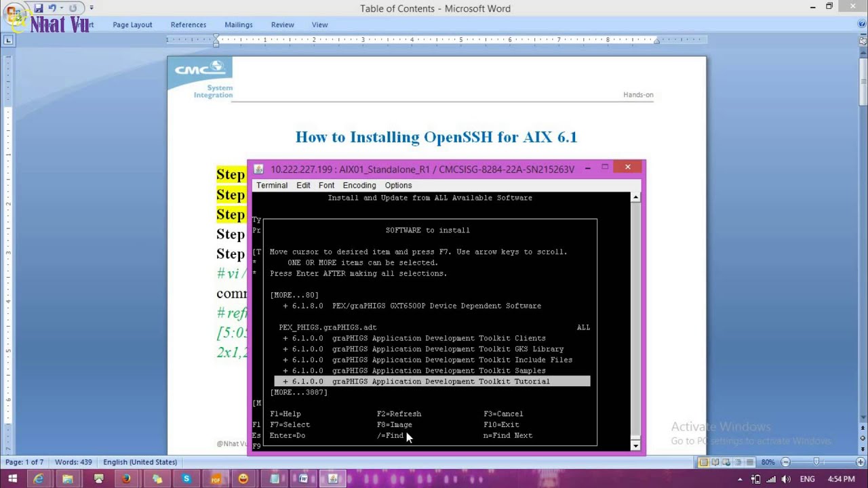The width and height of the screenshot is (868, 488).
Task: Click F10=Exit text in terminal
Action: pos(501,425)
